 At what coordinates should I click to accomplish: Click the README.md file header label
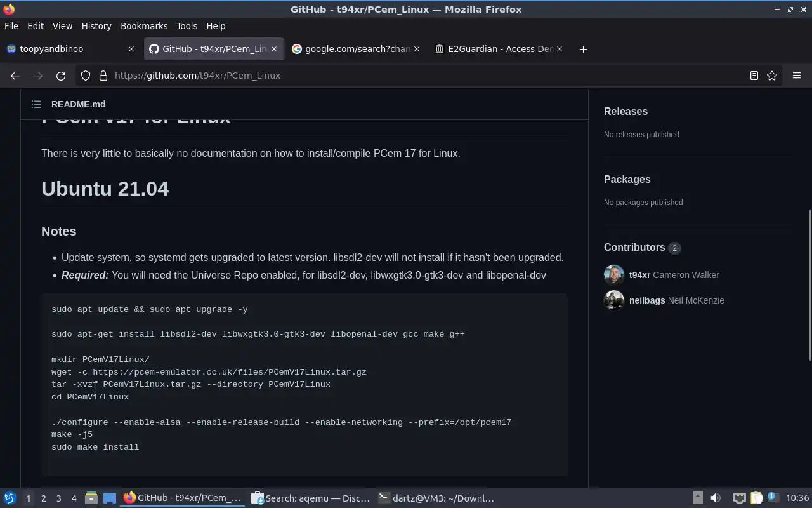coord(78,104)
